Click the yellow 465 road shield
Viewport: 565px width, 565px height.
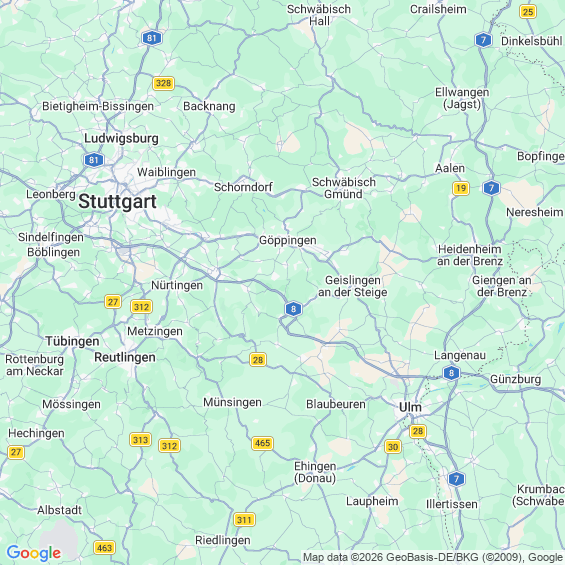[x=262, y=443]
